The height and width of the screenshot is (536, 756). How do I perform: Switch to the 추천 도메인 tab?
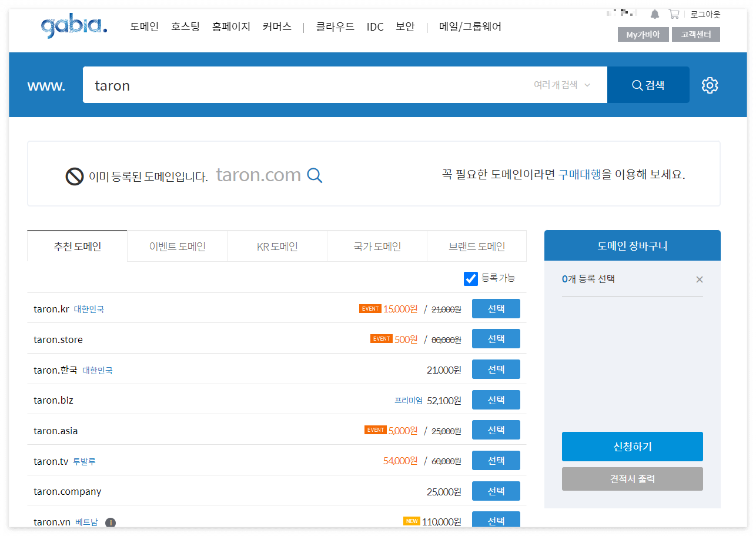click(77, 246)
